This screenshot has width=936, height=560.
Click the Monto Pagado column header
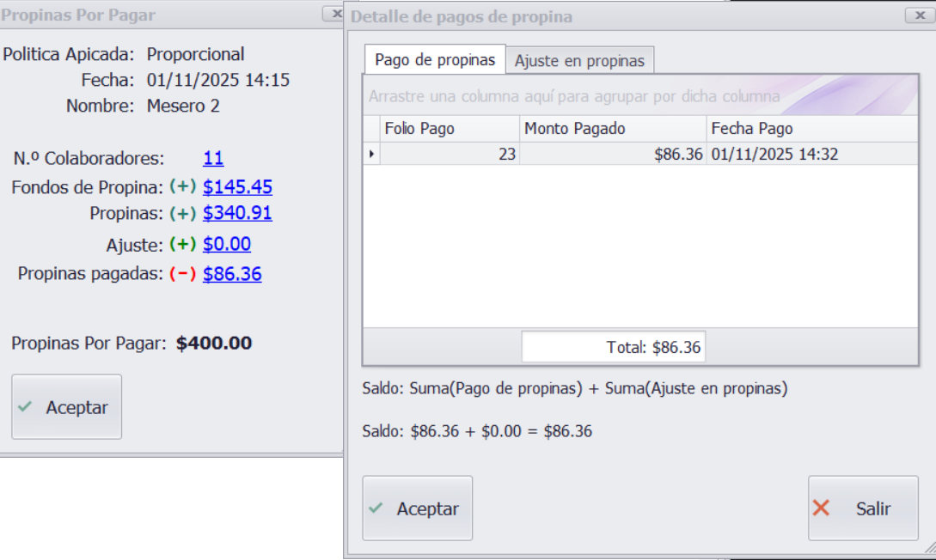[612, 129]
